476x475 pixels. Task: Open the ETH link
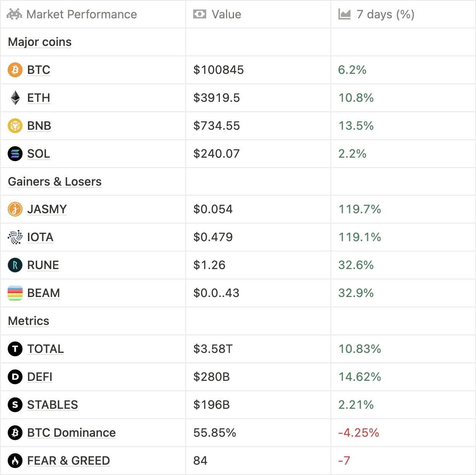[x=39, y=98]
